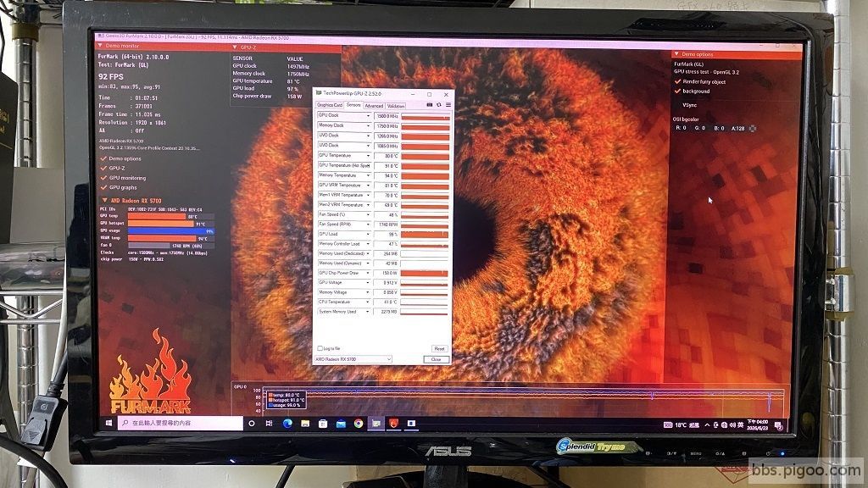Collapse the AMD Radeon RX 5700 section
The width and height of the screenshot is (868, 488).
coord(104,200)
